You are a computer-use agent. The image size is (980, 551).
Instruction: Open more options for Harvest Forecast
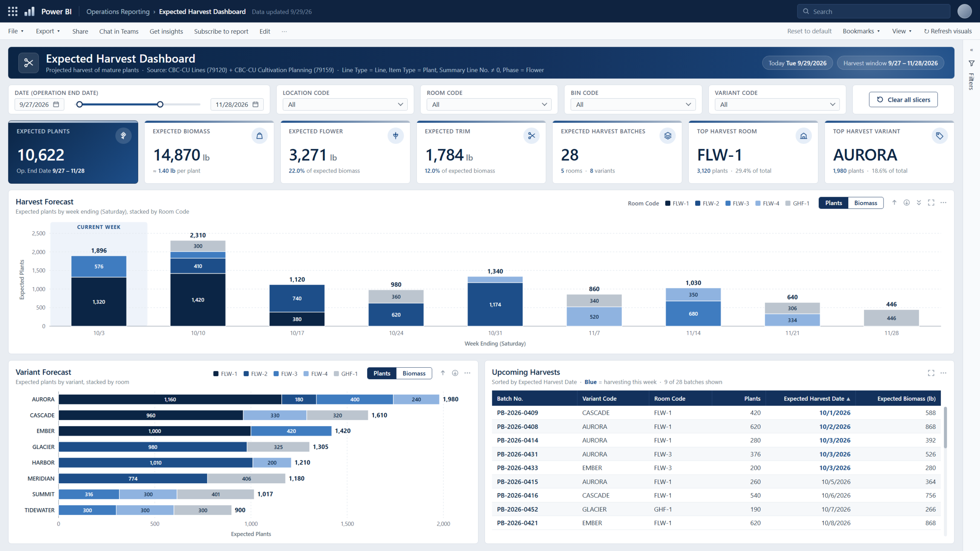(943, 203)
